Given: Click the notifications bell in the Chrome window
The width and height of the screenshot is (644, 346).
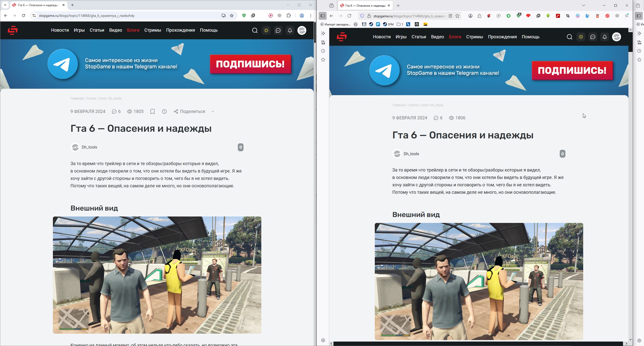Looking at the screenshot, I should click(x=290, y=30).
